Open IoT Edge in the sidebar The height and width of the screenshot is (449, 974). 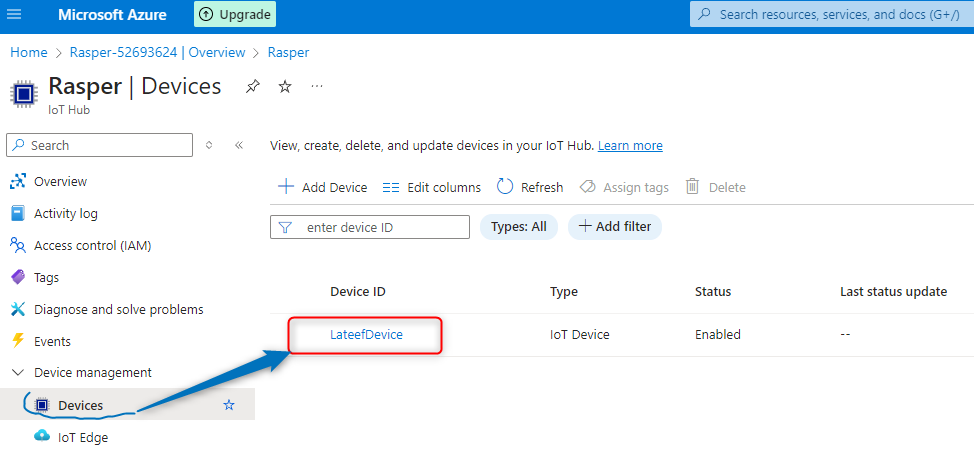pyautogui.click(x=83, y=437)
